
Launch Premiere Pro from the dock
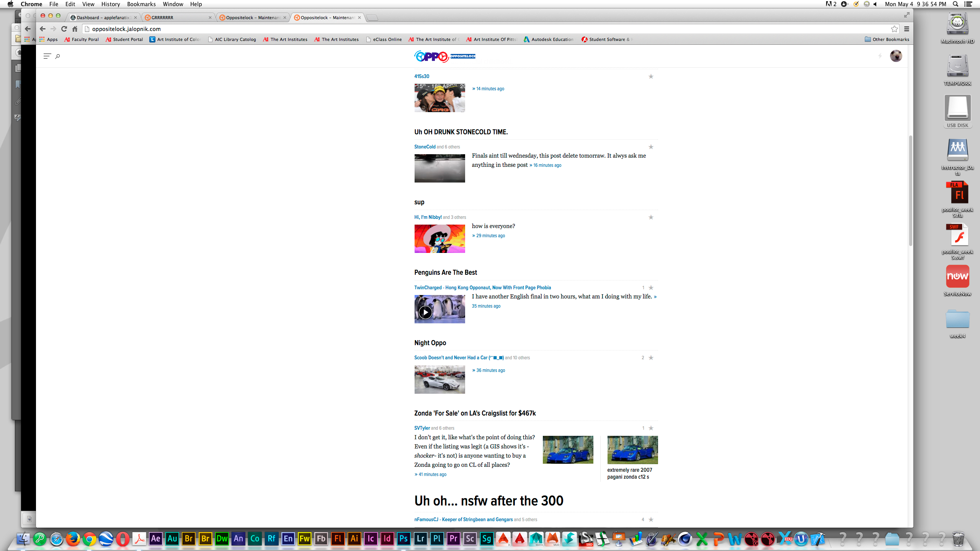[x=453, y=539]
